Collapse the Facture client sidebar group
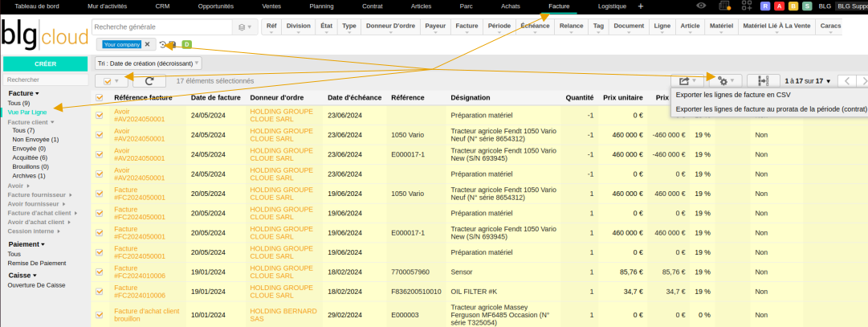Viewport: 868px width, 327px height. pos(31,121)
